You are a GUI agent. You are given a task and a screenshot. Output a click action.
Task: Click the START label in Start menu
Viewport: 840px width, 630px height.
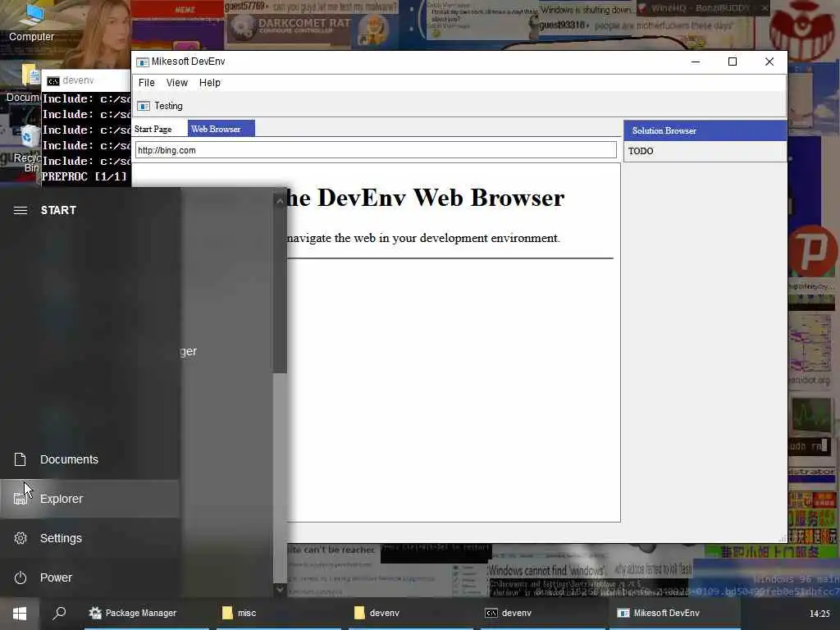tap(58, 210)
